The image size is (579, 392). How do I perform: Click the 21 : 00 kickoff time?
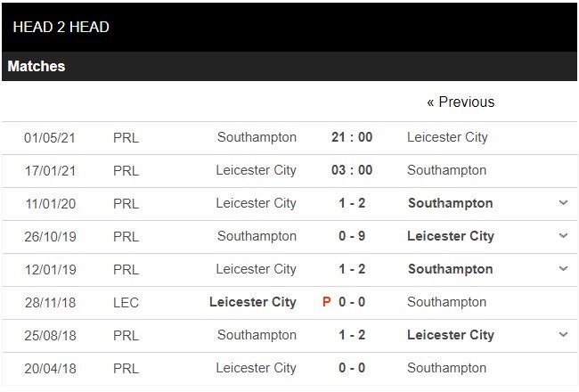pos(352,137)
